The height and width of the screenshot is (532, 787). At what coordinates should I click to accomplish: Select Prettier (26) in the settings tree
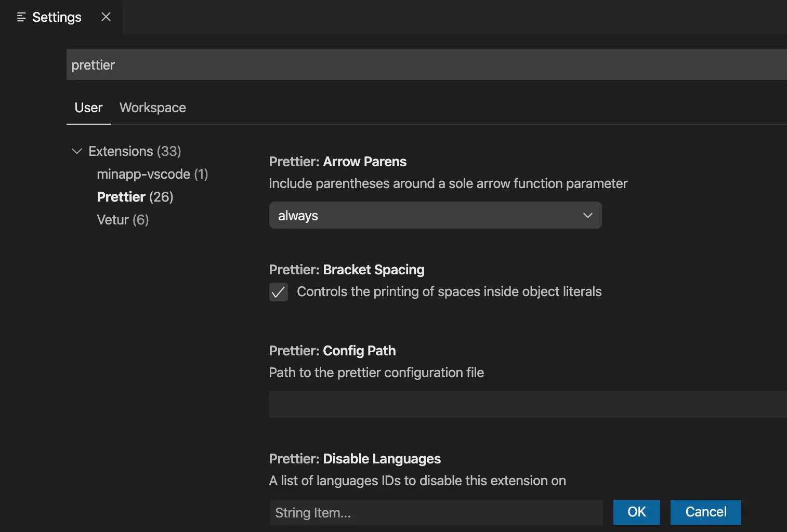point(135,197)
